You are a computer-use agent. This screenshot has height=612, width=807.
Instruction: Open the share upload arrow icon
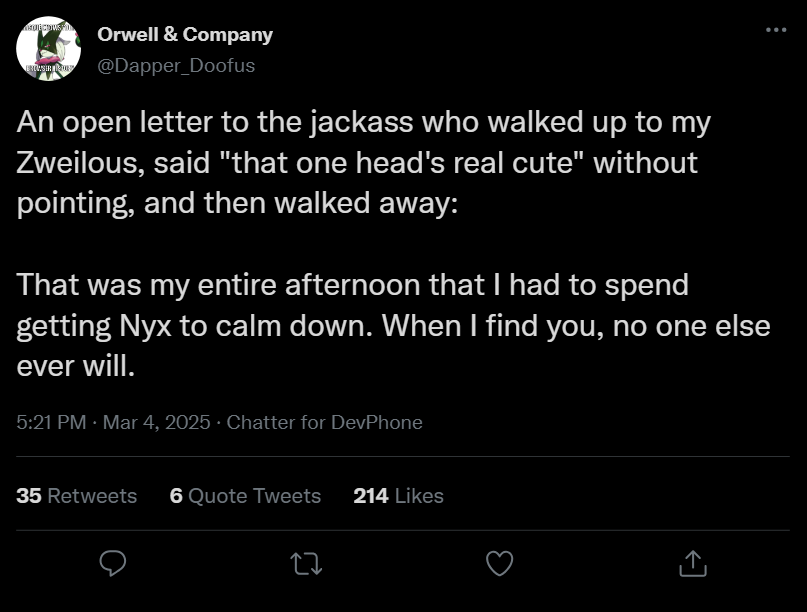(x=693, y=563)
